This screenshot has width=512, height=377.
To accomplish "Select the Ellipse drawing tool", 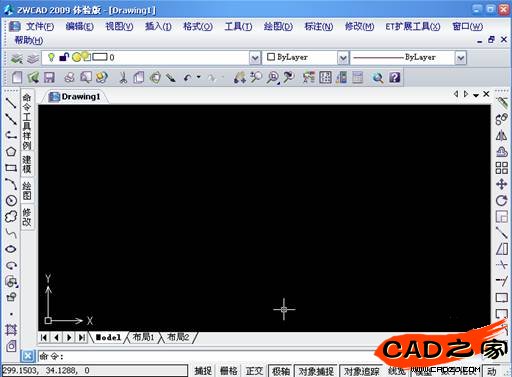I will click(x=11, y=249).
